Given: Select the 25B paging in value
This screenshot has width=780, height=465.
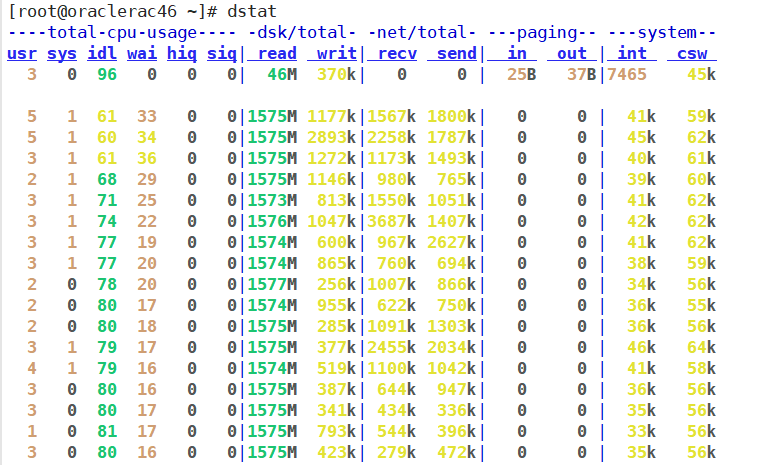Looking at the screenshot, I should pyautogui.click(x=522, y=75).
